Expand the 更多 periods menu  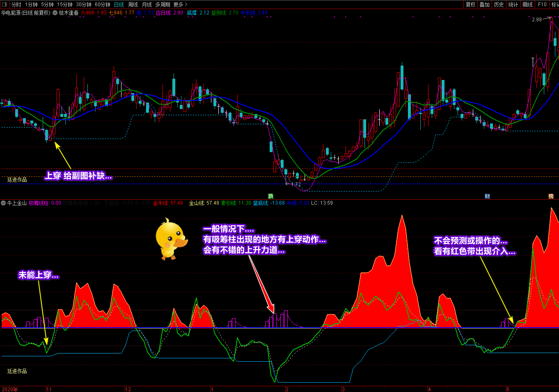(180, 5)
